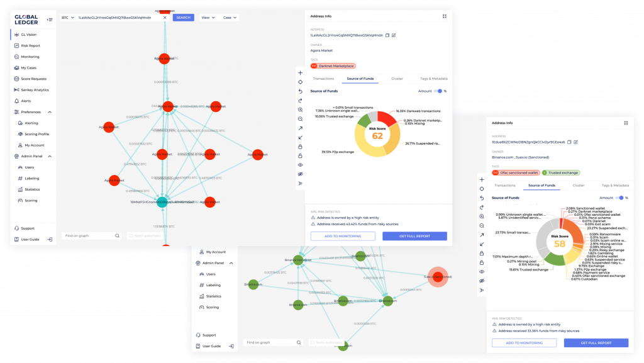
Task: Click Find on graph field in Agora window
Action: (x=91, y=236)
